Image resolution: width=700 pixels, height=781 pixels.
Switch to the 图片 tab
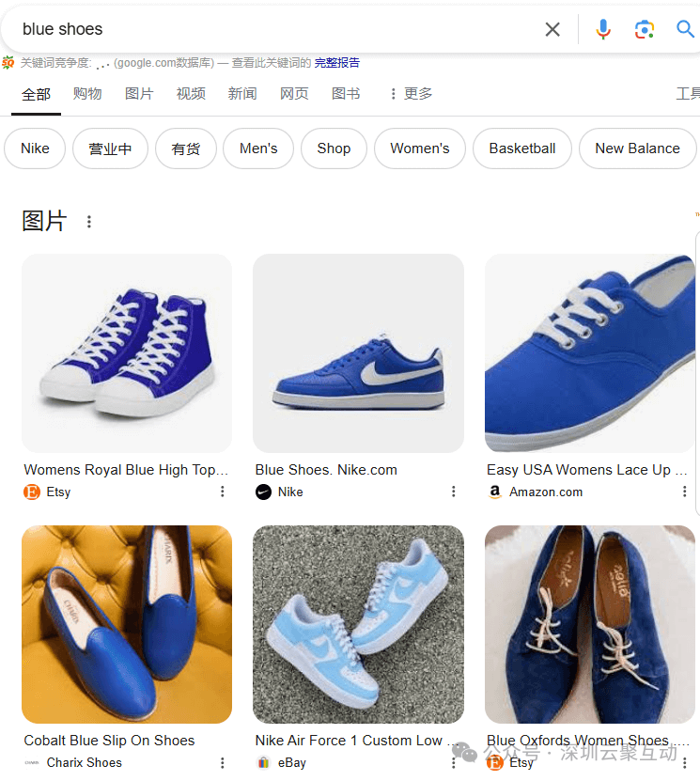139,94
